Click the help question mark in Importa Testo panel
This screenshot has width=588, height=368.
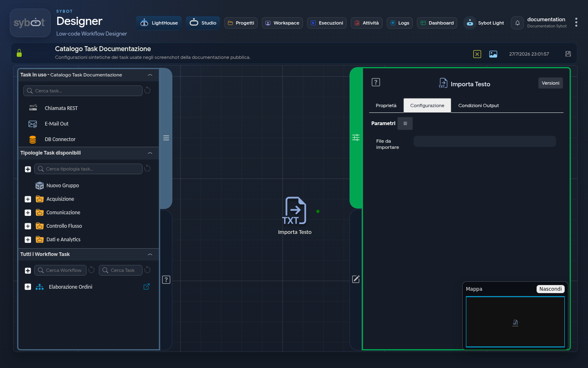(x=376, y=82)
